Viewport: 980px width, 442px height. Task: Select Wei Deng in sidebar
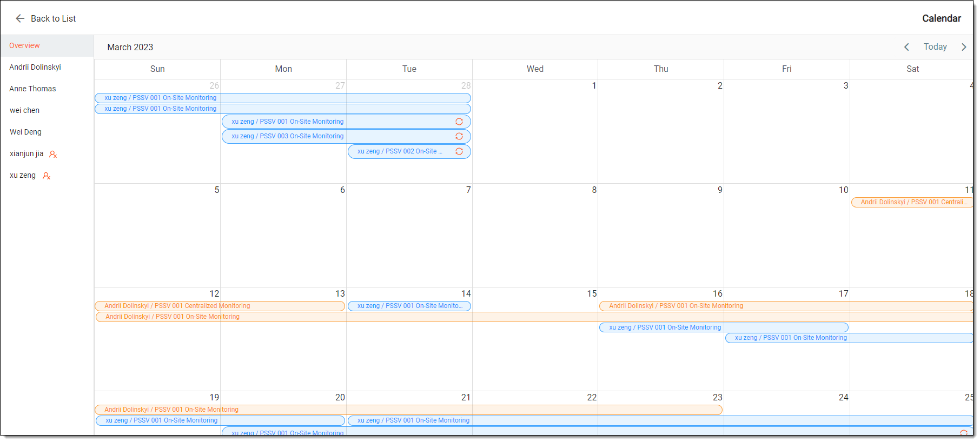[47, 132]
